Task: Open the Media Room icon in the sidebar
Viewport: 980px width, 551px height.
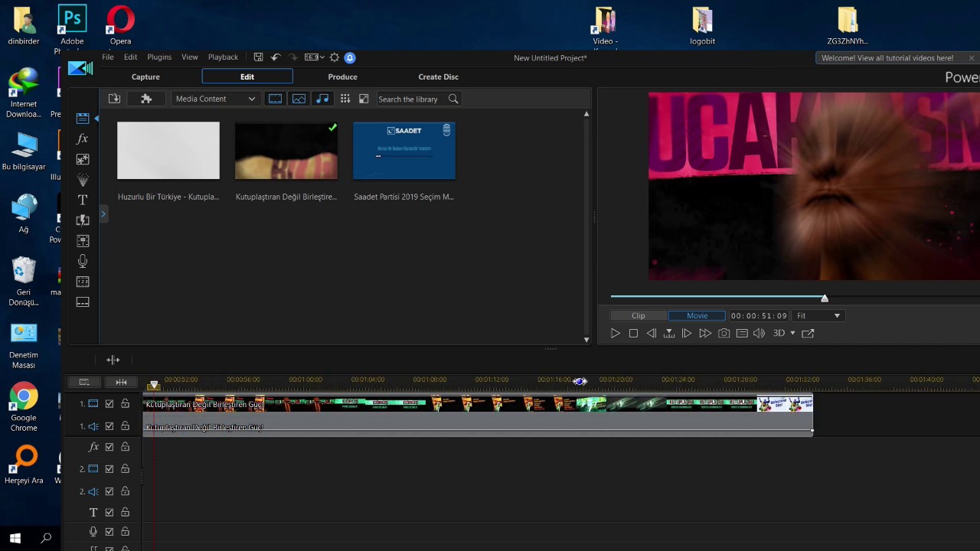Action: [x=83, y=119]
